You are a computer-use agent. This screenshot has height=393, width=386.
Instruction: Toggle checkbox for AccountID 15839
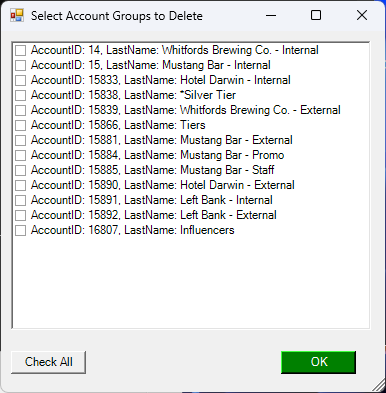click(20, 110)
